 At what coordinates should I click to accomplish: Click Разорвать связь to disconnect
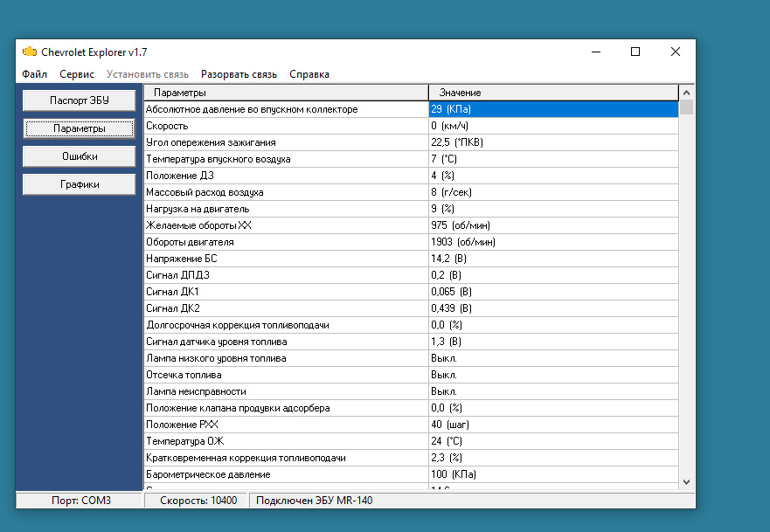click(239, 74)
